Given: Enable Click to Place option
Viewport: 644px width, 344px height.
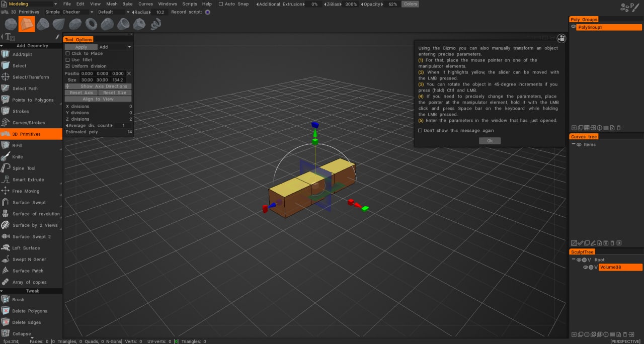Looking at the screenshot, I should [x=68, y=53].
